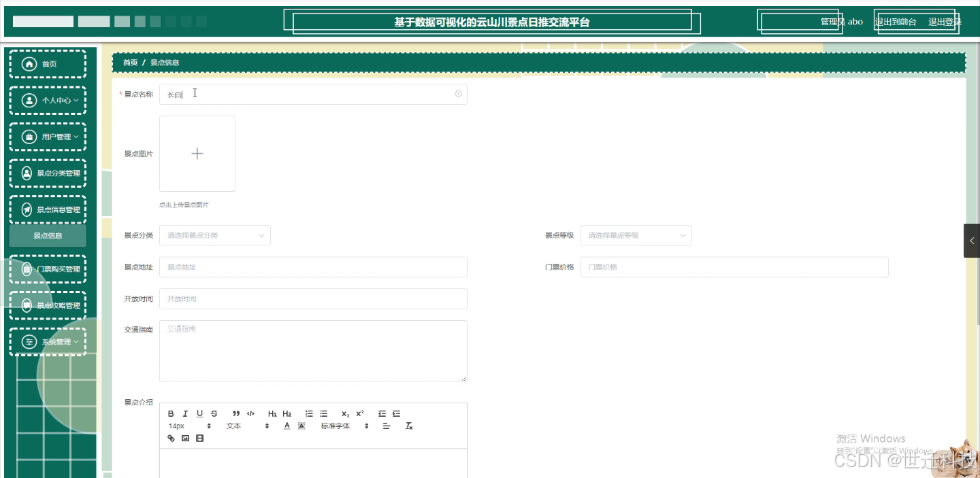980x478 pixels.
Task: Focus the 景点名称 input field
Action: (313, 95)
